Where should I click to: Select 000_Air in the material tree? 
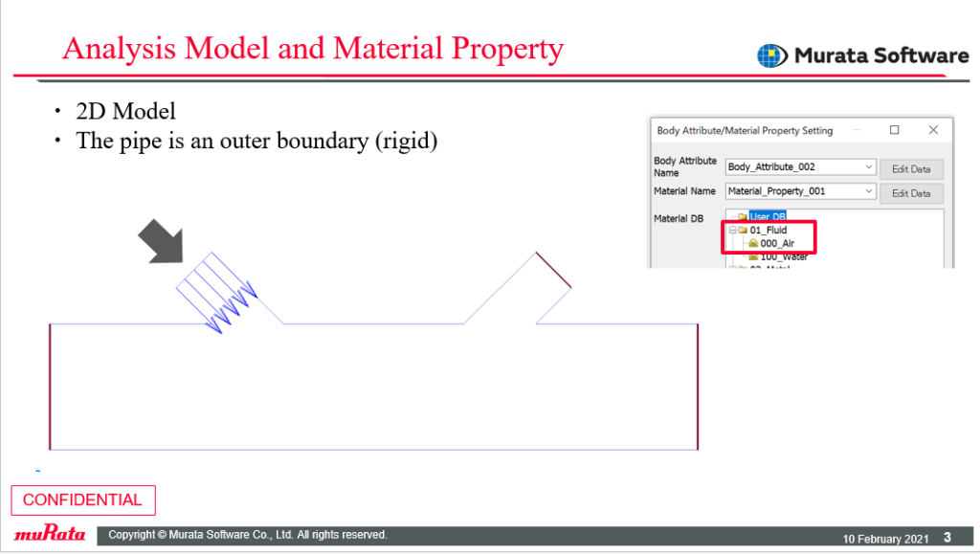(777, 243)
